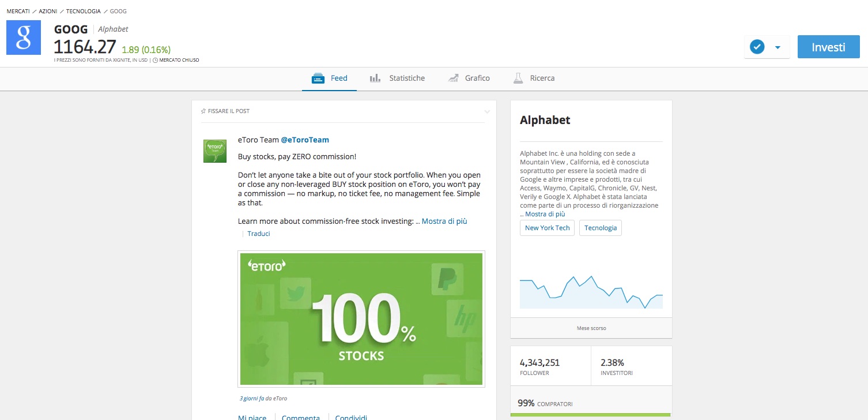The image size is (868, 420).
Task: Click the Alphabet monthly price chart
Action: coord(591,292)
